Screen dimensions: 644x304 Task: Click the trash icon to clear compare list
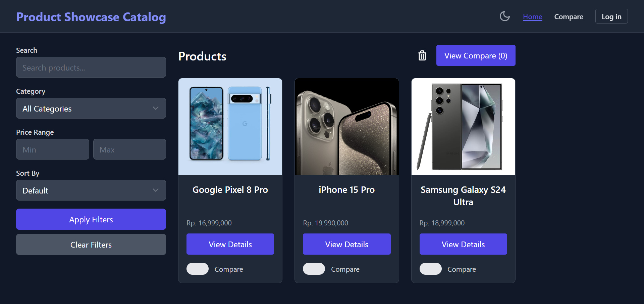coord(422,55)
